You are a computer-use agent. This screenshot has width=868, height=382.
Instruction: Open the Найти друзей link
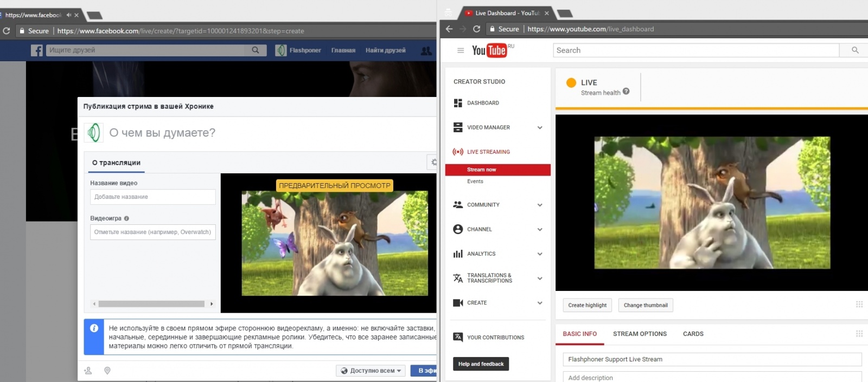click(x=385, y=50)
